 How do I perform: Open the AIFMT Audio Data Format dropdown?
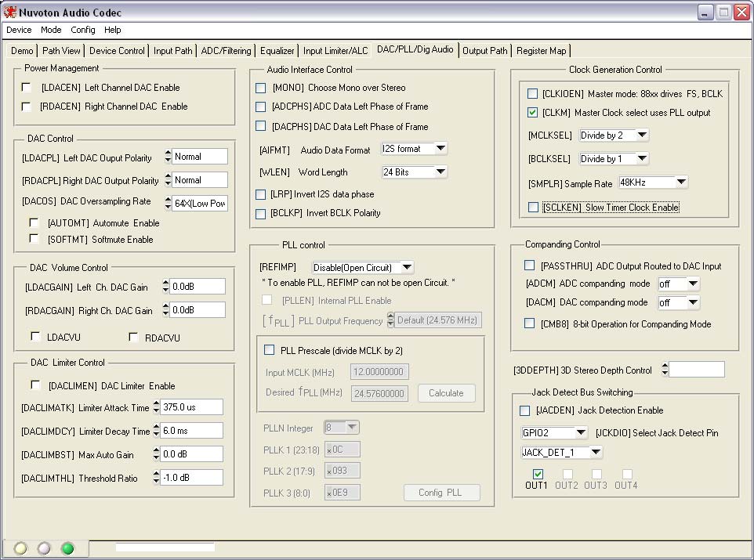click(440, 149)
